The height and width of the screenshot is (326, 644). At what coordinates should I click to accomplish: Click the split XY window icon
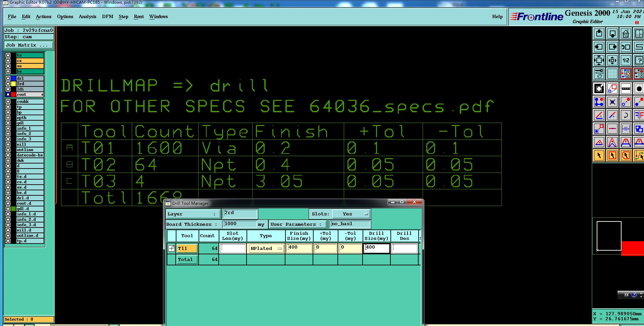pyautogui.click(x=639, y=34)
